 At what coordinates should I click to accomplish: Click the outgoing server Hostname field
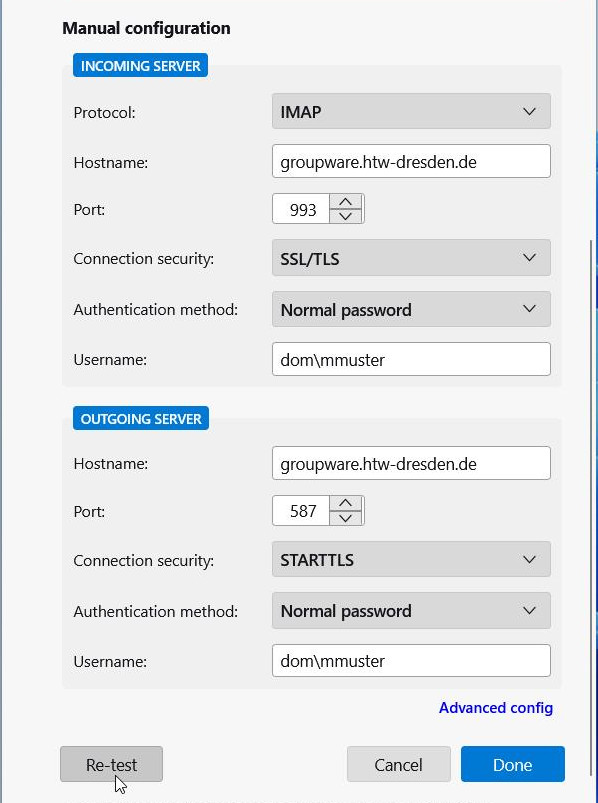click(x=411, y=463)
